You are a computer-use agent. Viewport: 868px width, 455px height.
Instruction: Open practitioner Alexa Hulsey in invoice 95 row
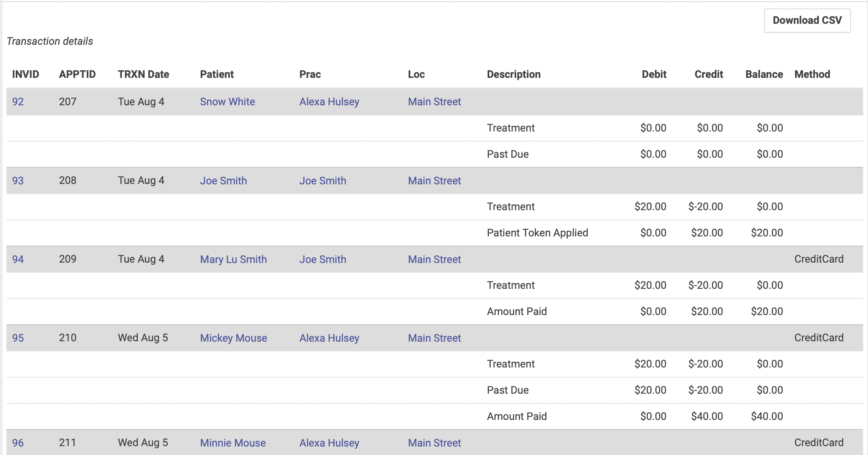point(329,338)
